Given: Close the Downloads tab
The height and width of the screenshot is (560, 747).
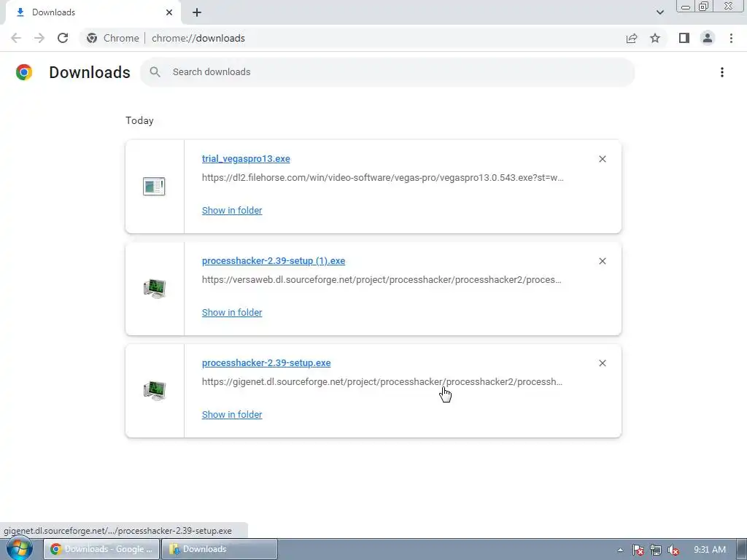Looking at the screenshot, I should coord(169,12).
